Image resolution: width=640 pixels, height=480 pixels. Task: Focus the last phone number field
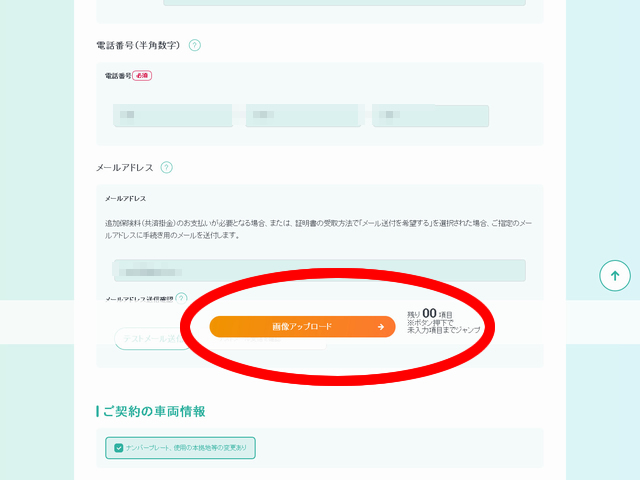pos(430,116)
